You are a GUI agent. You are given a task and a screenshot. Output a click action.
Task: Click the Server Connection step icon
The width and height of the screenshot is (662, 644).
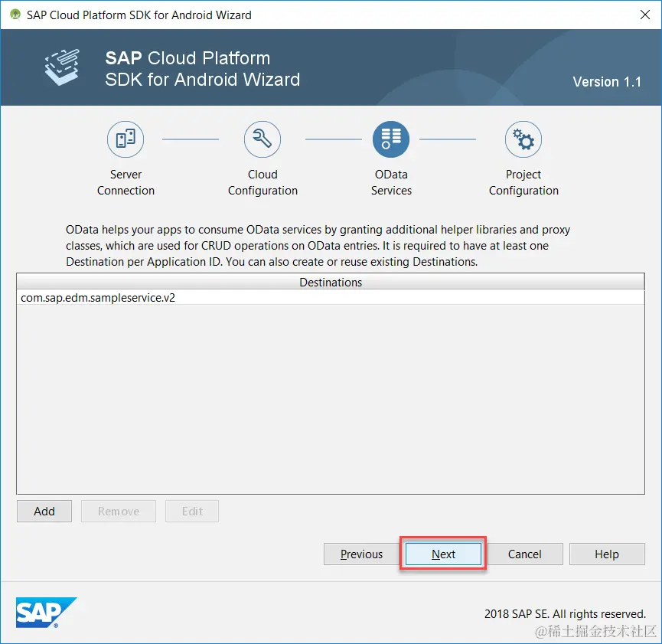click(x=126, y=139)
